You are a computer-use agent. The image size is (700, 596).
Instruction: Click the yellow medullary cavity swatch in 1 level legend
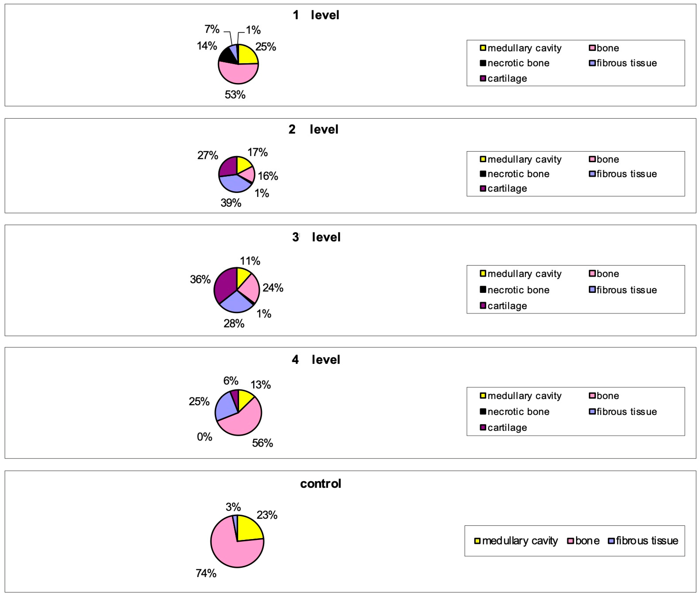tap(483, 48)
